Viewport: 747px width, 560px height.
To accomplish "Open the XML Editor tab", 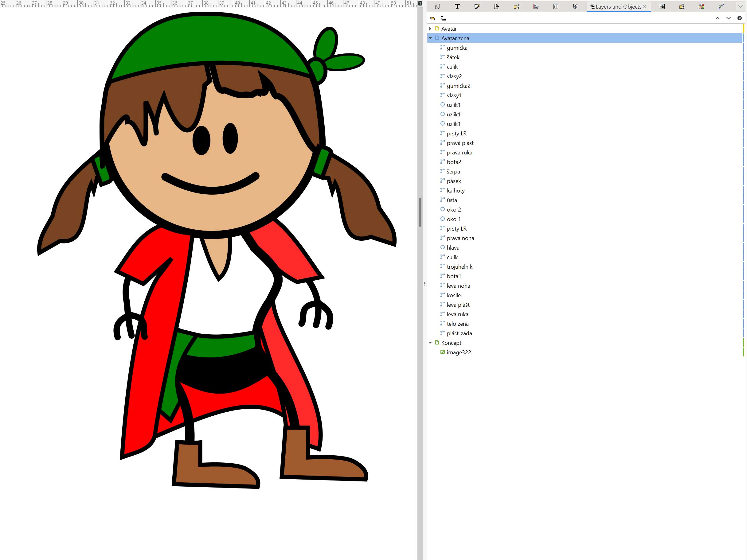I will tap(556, 6).
